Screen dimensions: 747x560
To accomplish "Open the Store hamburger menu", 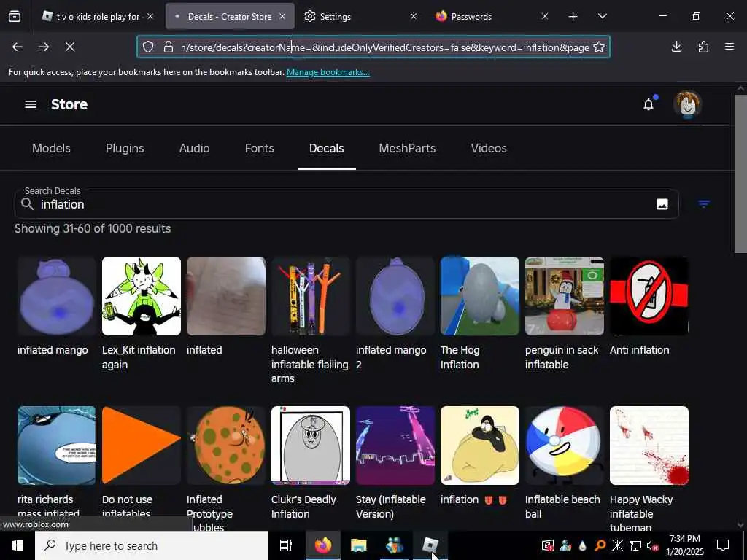I will tap(31, 104).
